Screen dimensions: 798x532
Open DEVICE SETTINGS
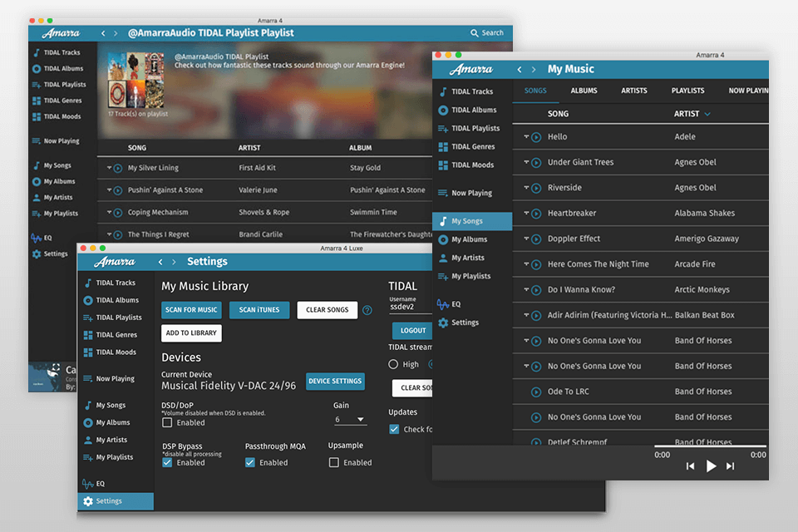click(335, 382)
